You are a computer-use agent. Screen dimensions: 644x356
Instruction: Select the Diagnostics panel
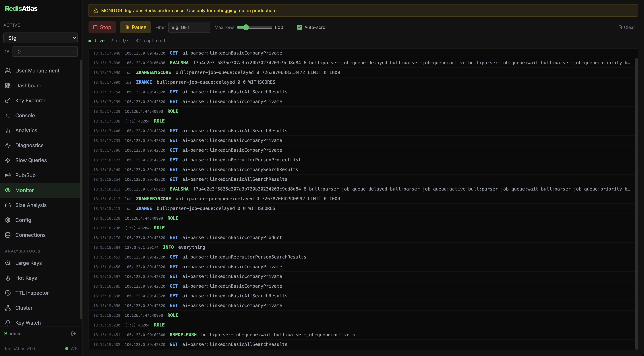point(29,145)
